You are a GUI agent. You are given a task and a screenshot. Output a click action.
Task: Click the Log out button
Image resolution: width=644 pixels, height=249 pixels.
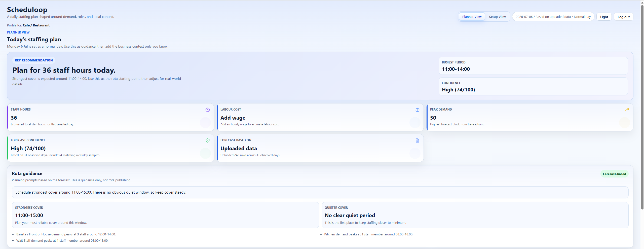click(x=623, y=17)
